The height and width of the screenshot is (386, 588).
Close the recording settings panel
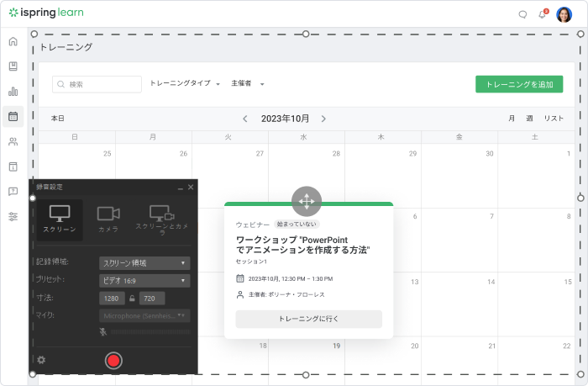[191, 187]
